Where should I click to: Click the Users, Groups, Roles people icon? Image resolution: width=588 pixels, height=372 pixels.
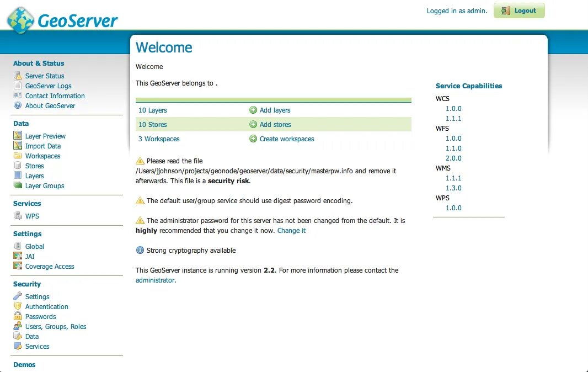(18, 326)
